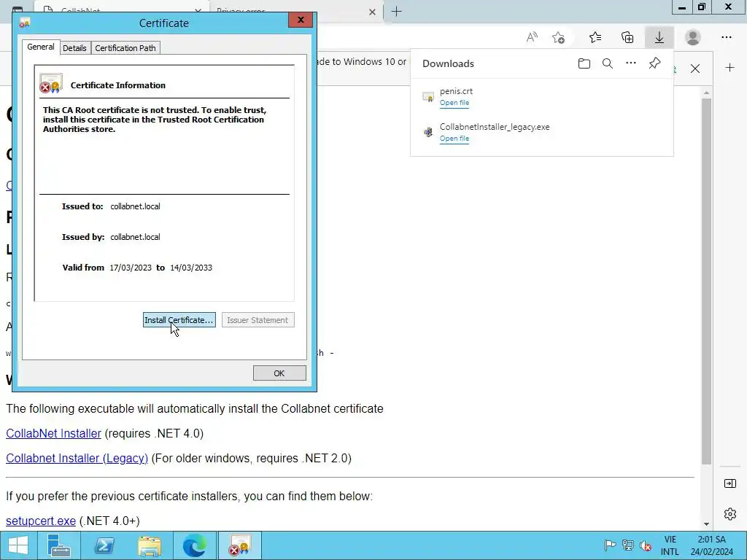Add this page to favorites

point(558,37)
